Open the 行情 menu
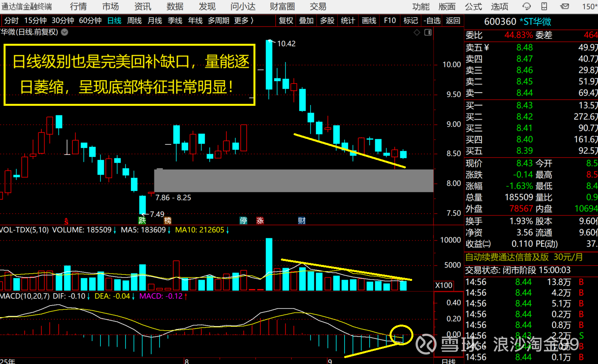 (78, 6)
